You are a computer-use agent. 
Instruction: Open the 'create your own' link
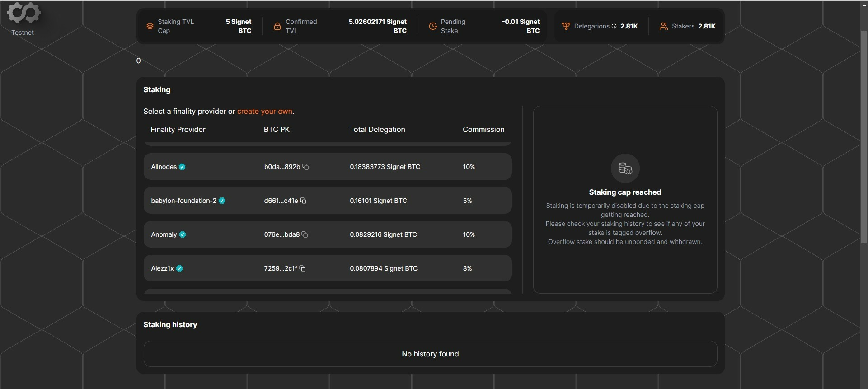[265, 111]
